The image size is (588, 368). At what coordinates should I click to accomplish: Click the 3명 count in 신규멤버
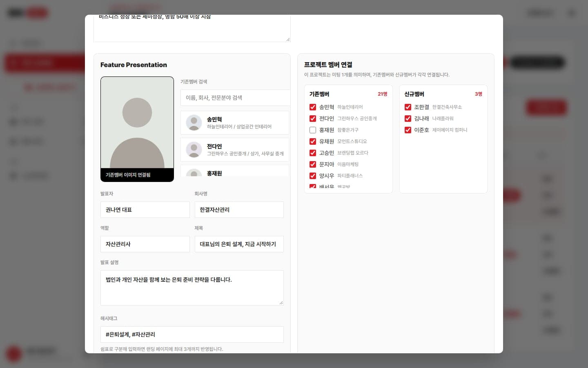tap(479, 94)
